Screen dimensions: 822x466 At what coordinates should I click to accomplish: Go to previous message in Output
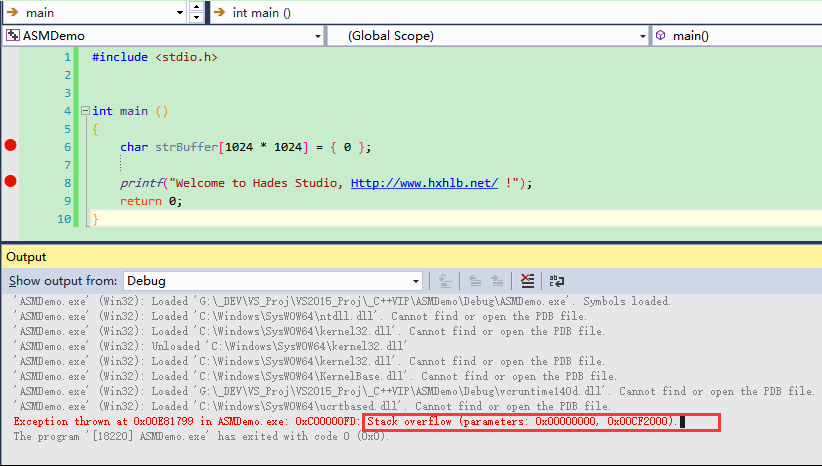(x=474, y=281)
